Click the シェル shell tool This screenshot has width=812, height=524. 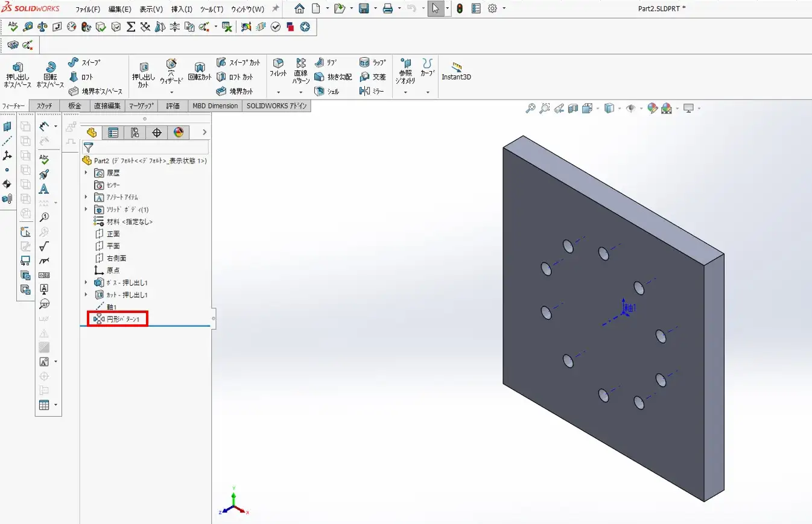[x=327, y=92]
